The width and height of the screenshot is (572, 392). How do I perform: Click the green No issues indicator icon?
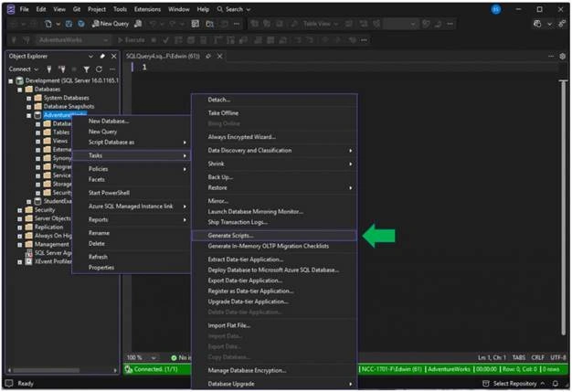(x=174, y=357)
